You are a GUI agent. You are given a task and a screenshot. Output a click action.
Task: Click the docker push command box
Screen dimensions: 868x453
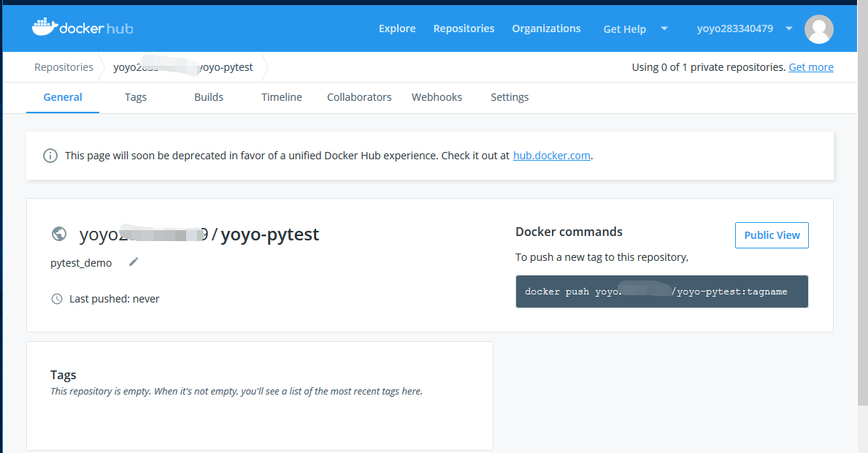click(x=662, y=292)
